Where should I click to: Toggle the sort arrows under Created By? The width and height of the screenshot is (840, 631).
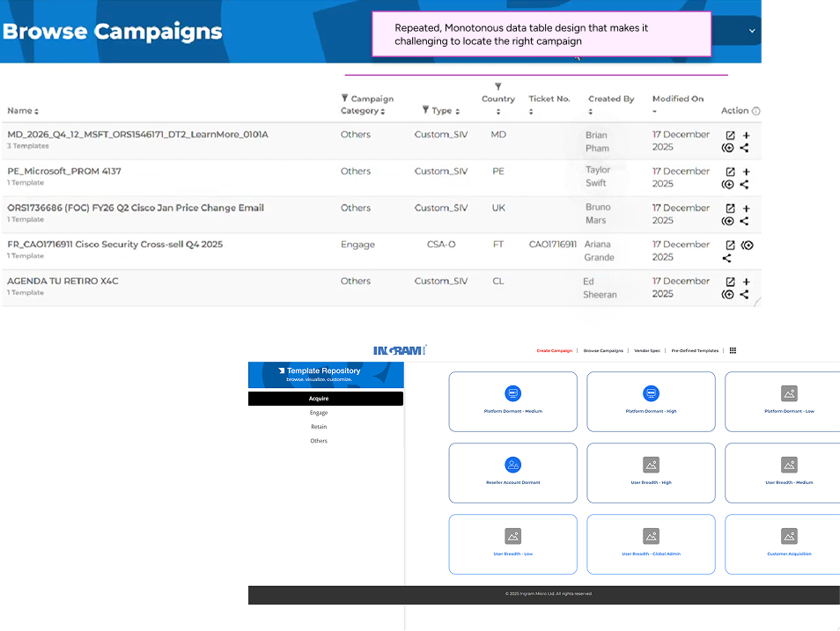(x=590, y=112)
